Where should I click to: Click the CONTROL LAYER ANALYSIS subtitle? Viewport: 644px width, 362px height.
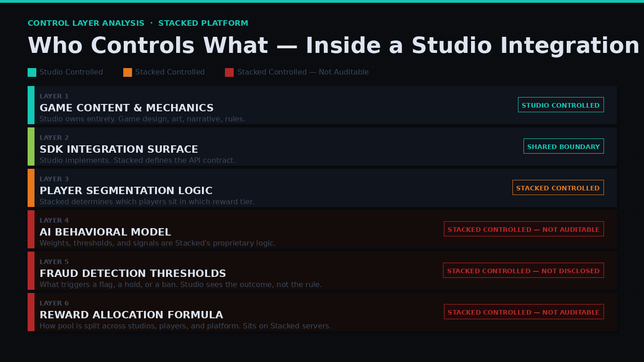click(138, 23)
